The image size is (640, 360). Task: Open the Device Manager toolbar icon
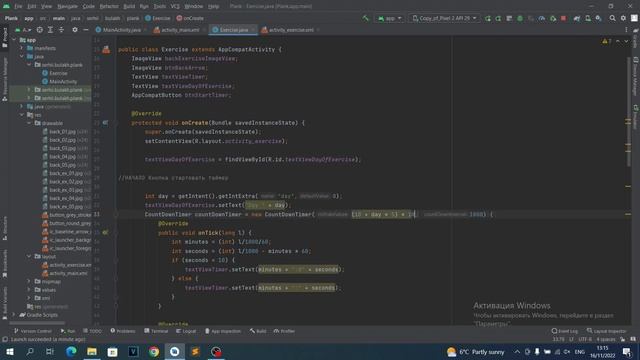[588, 18]
